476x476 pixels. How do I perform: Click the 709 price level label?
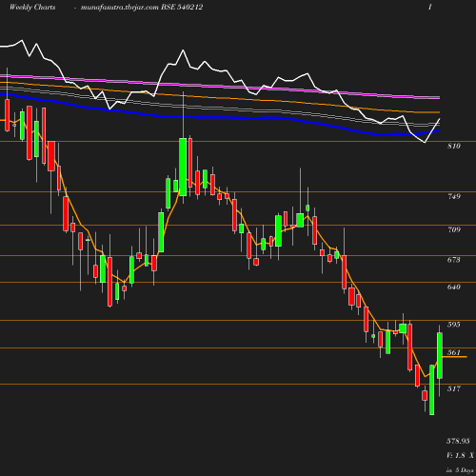[454, 229]
